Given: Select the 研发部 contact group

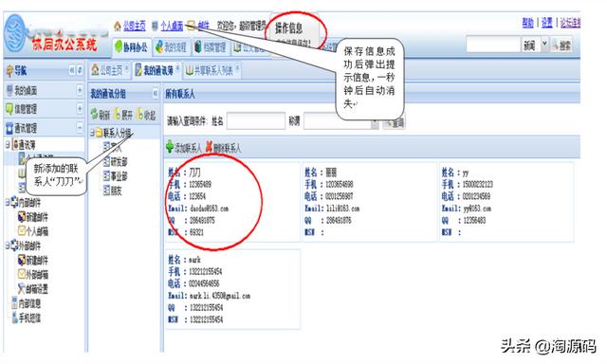Looking at the screenshot, I should (x=119, y=162).
